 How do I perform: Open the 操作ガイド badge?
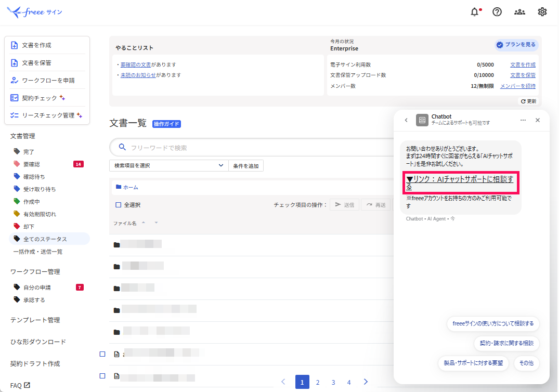click(166, 124)
